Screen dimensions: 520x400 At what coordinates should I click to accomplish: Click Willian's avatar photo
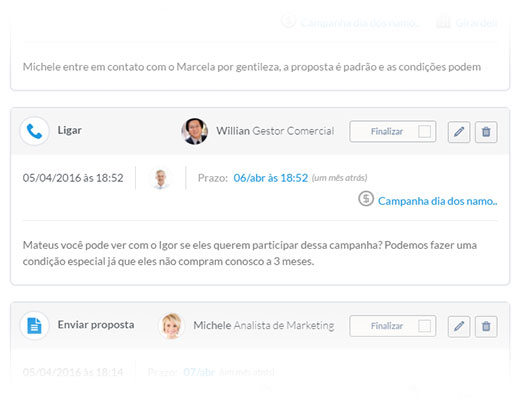195,131
